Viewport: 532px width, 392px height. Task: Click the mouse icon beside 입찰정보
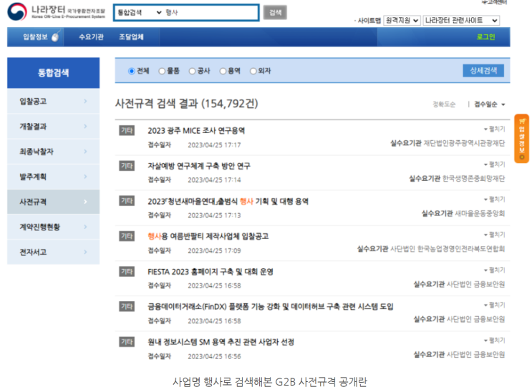(x=56, y=36)
